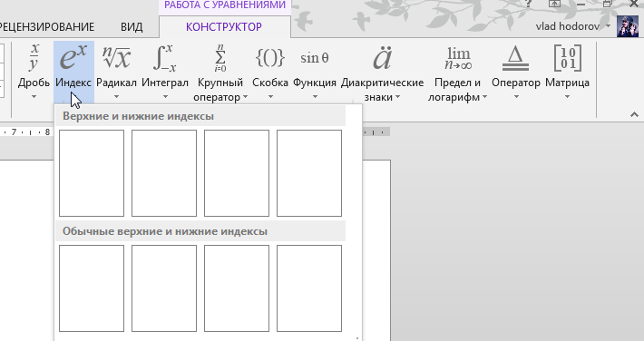Open the Интеграл gallery

point(165,71)
